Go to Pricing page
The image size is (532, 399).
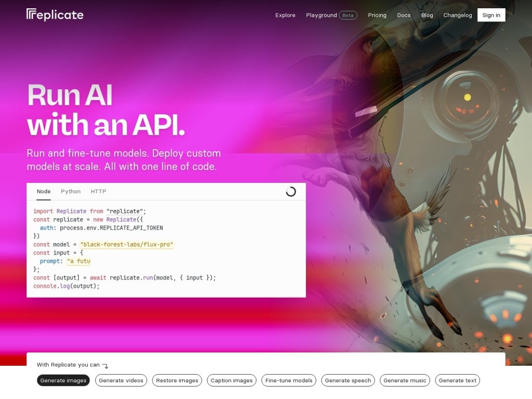pos(377,15)
